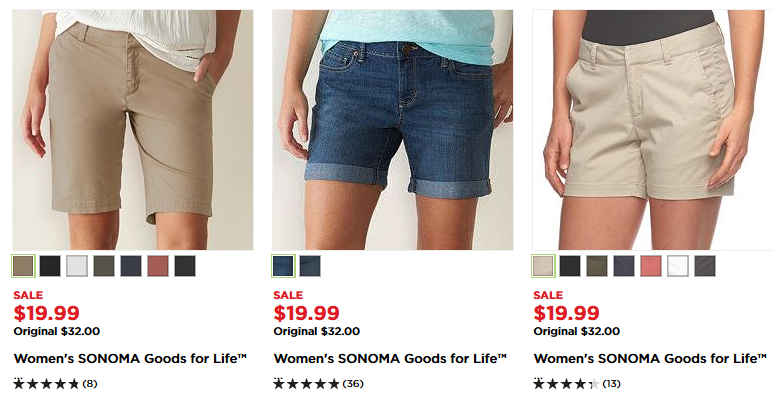Choose the coral red swatch under first product
Viewport: 773px width, 398px height.
(x=158, y=266)
